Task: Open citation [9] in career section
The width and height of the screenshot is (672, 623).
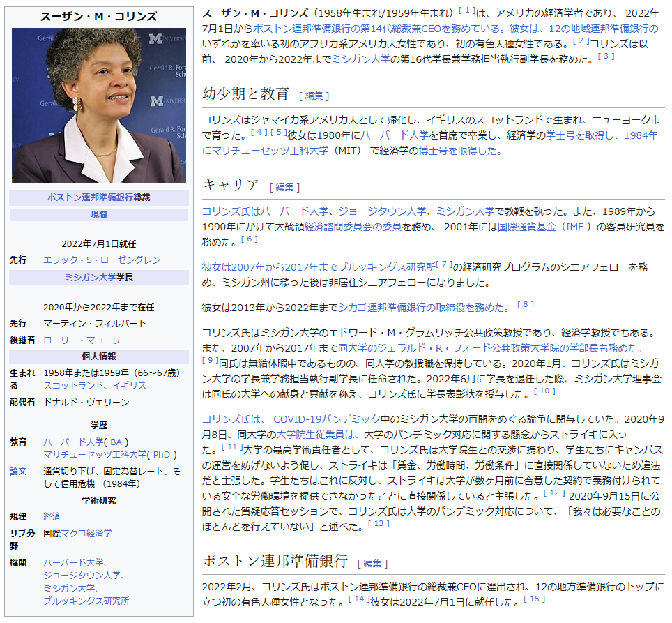Action: coord(210,361)
